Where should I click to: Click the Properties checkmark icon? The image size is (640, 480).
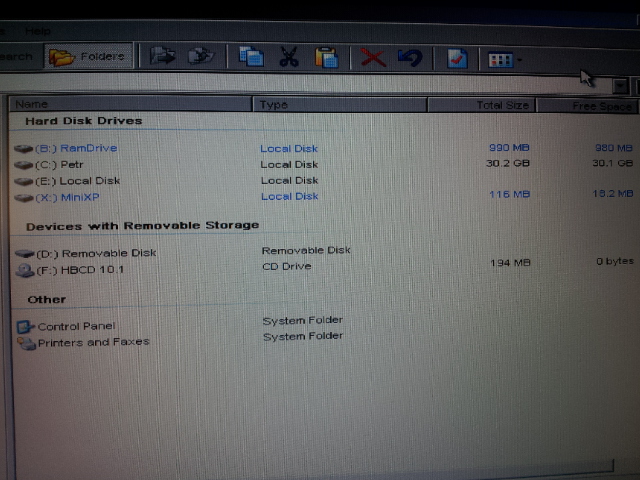457,59
